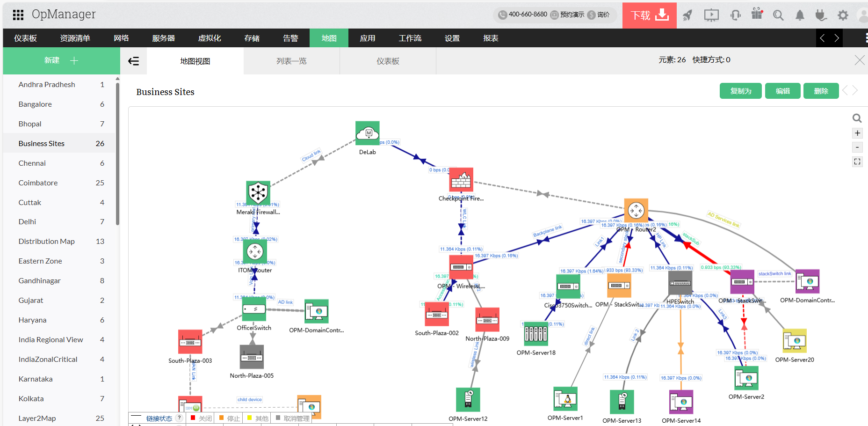The height and width of the screenshot is (426, 868).
Task: Go to next map with chevron
Action: (x=855, y=90)
